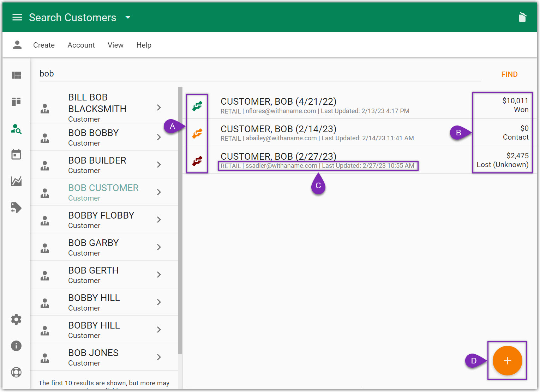Click the customer list vertical scrollbar
The height and width of the screenshot is (392, 540).
pyautogui.click(x=180, y=219)
